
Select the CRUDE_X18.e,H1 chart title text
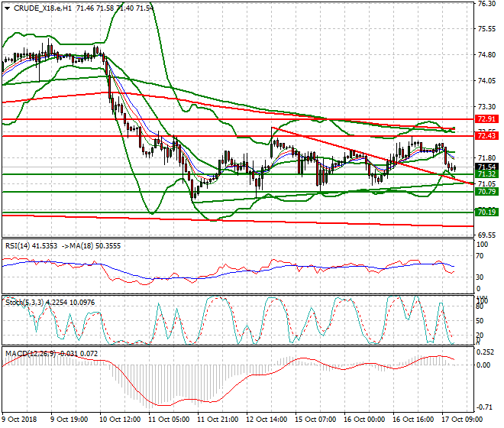[43, 8]
